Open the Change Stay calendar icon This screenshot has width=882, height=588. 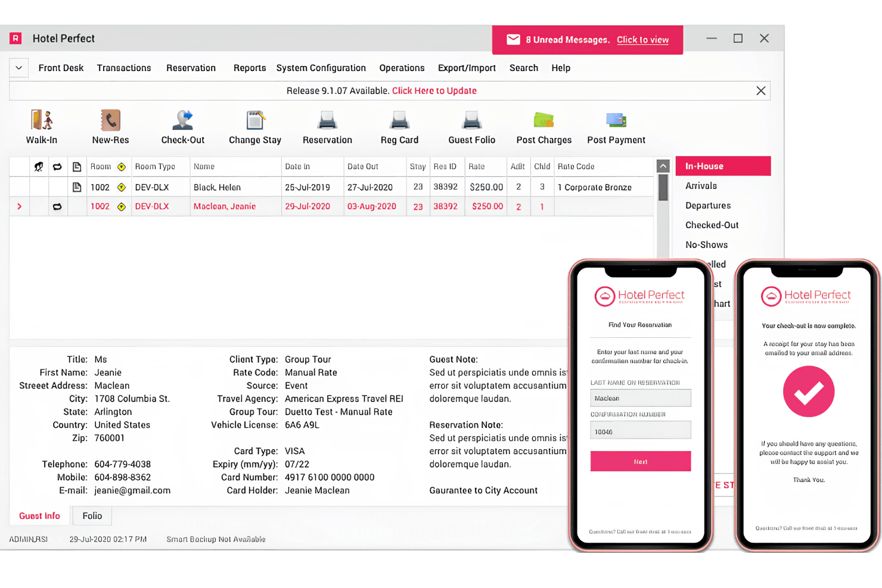tap(255, 120)
